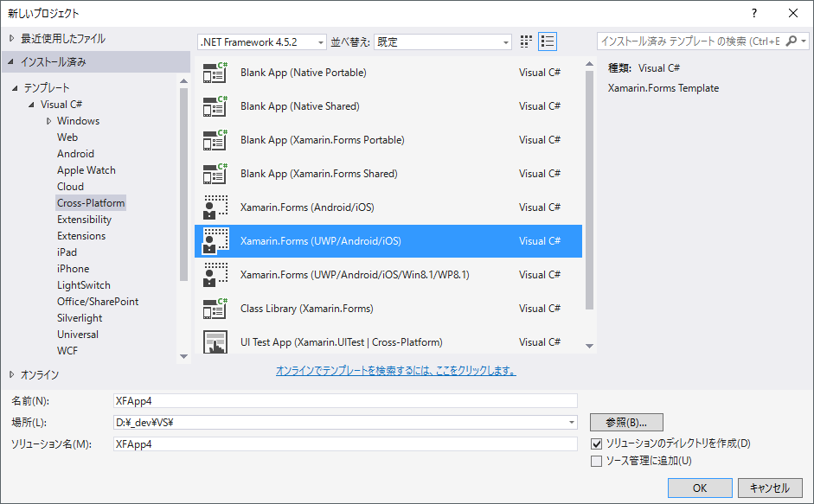Open the online template search link
Viewport: 814px width, 504px height.
click(396, 371)
